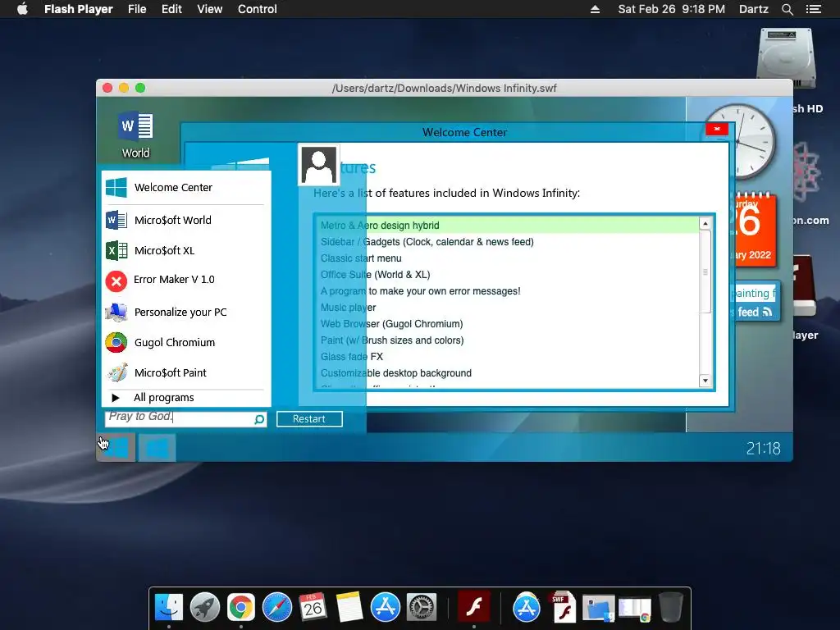The image size is (840, 630).
Task: Click the user avatar picture
Action: pyautogui.click(x=319, y=165)
